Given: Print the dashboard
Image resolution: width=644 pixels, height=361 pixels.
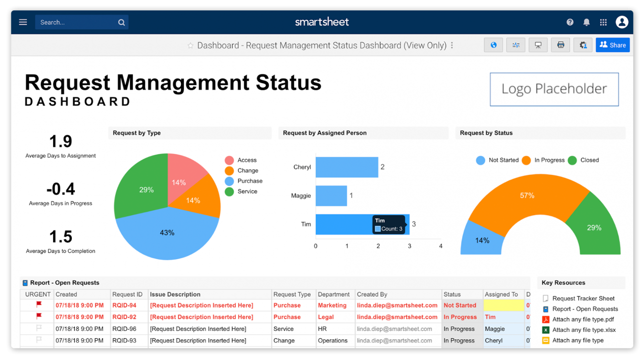Looking at the screenshot, I should [x=560, y=45].
